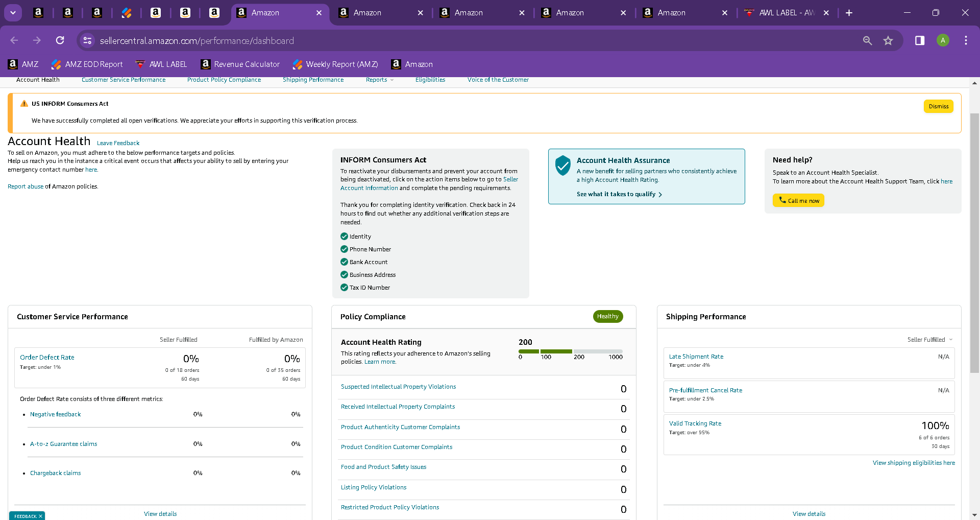Open the Negative feedback metric link
Screen dimensions: 980x520
coord(55,414)
